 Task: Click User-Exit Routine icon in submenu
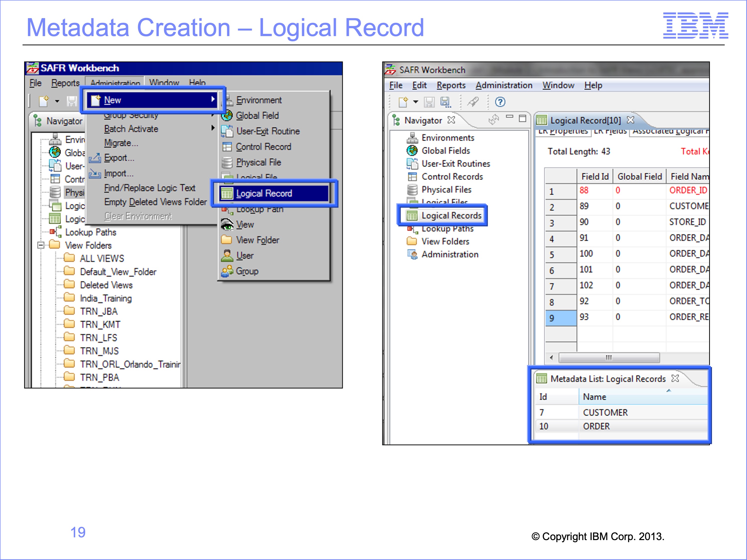pos(227,131)
